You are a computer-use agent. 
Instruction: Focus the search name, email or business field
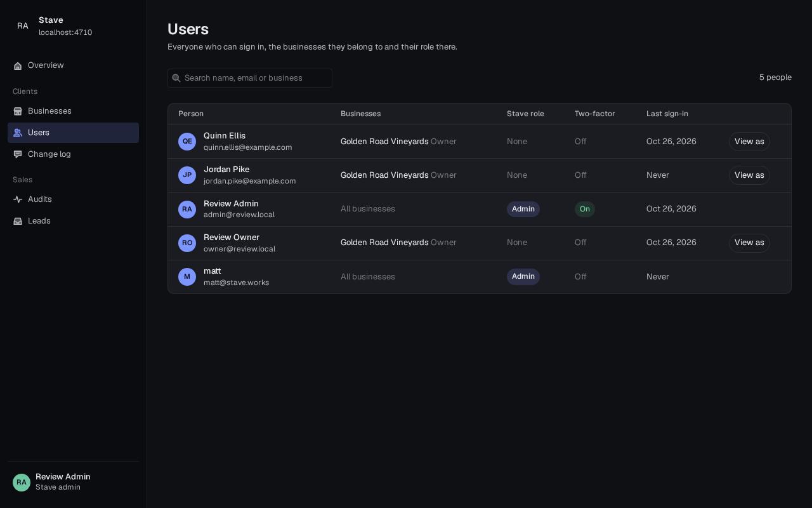[x=250, y=78]
